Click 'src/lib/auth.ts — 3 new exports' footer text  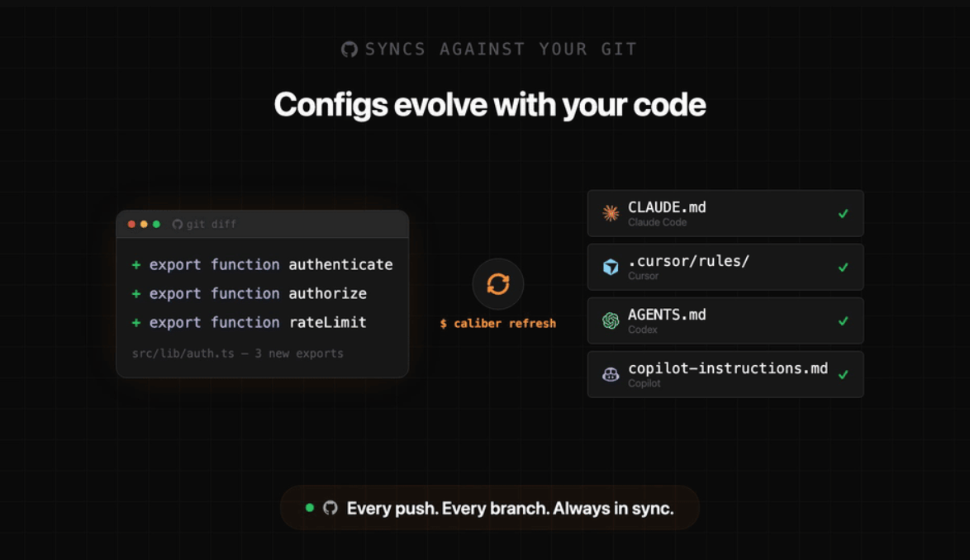(238, 354)
